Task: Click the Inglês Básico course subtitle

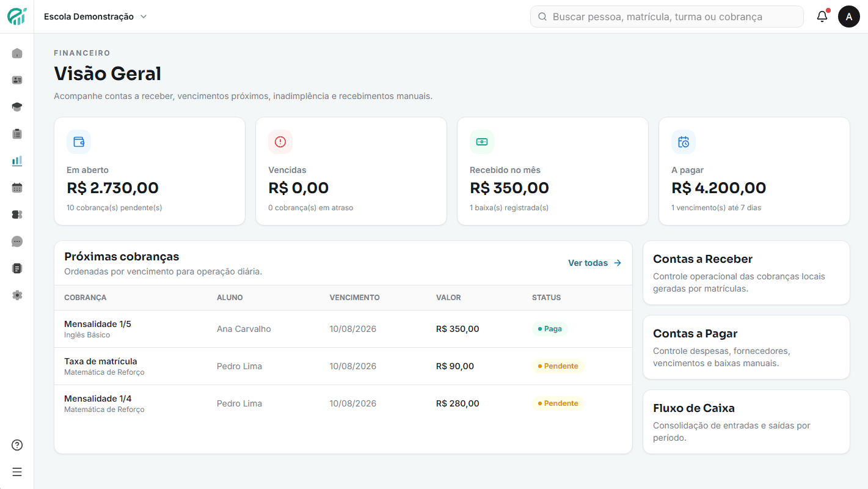Action: (x=87, y=335)
